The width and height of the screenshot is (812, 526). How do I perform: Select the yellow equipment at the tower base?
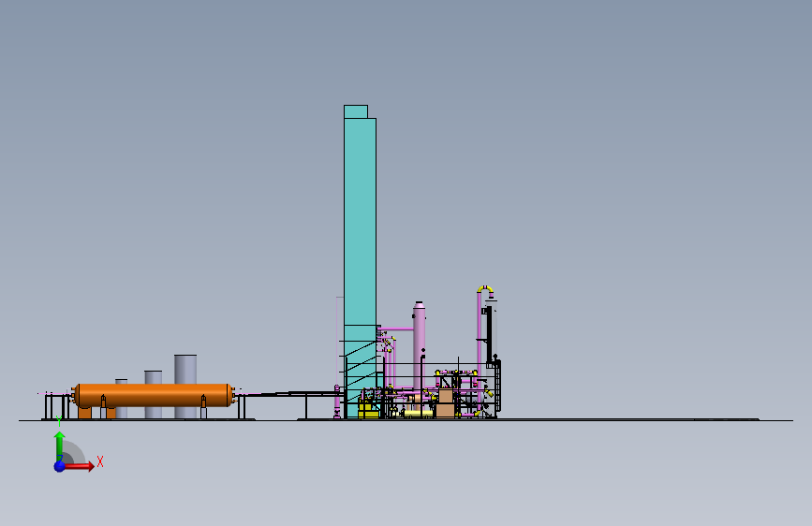click(x=368, y=410)
